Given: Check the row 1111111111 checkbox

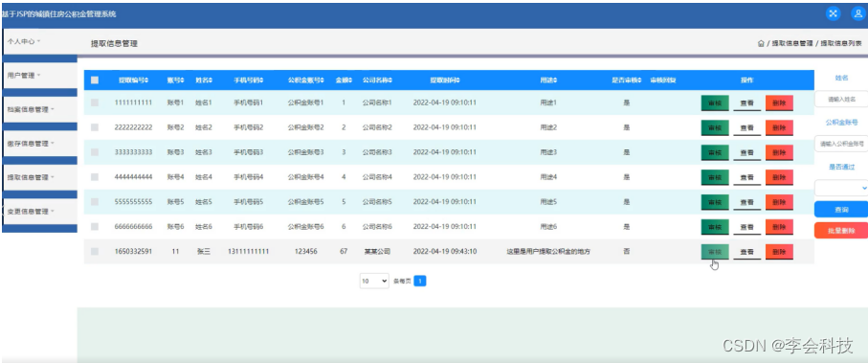Looking at the screenshot, I should pyautogui.click(x=95, y=102).
